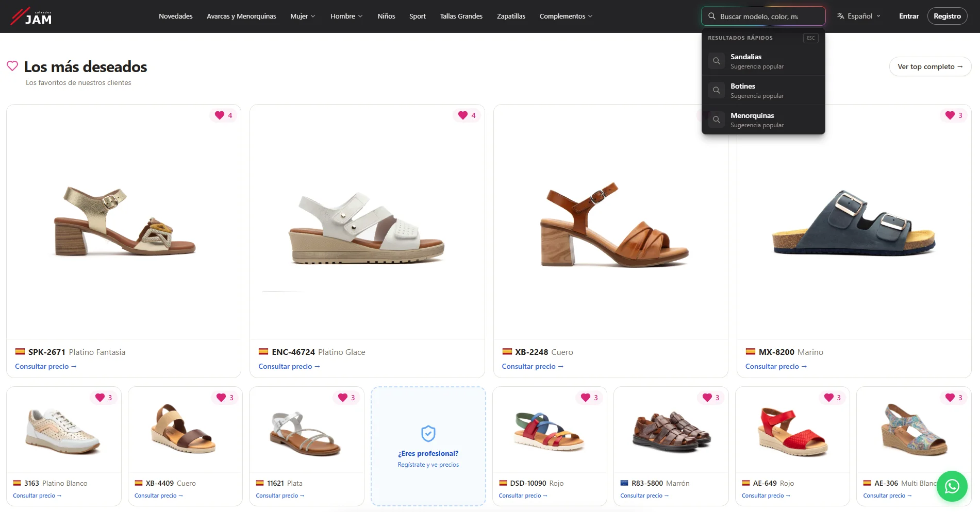Click the ¿Eres profesional? heading
The width and height of the screenshot is (980, 512).
(428, 453)
